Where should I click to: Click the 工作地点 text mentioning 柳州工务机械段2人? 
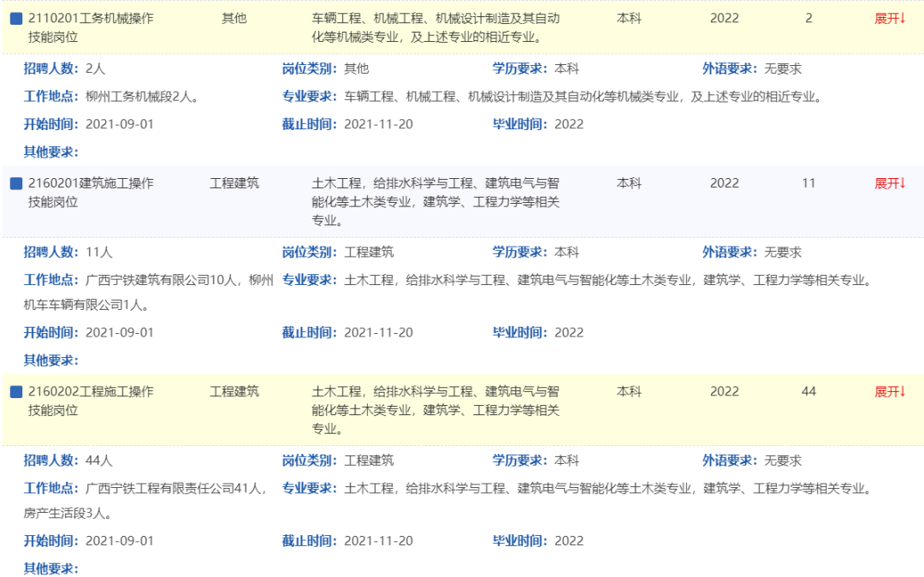coord(142,97)
